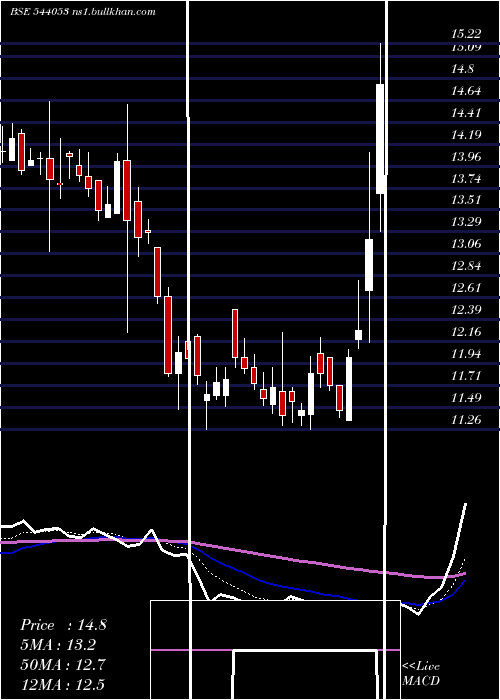Click the 'Price : 14.8' readout
The image size is (500, 700).
tap(63, 625)
